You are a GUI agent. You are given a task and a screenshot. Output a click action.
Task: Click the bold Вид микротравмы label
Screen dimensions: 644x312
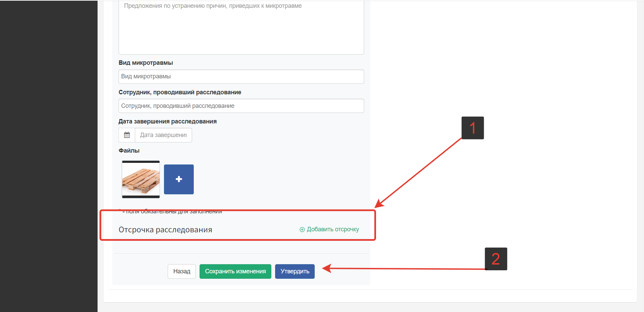pyautogui.click(x=146, y=63)
